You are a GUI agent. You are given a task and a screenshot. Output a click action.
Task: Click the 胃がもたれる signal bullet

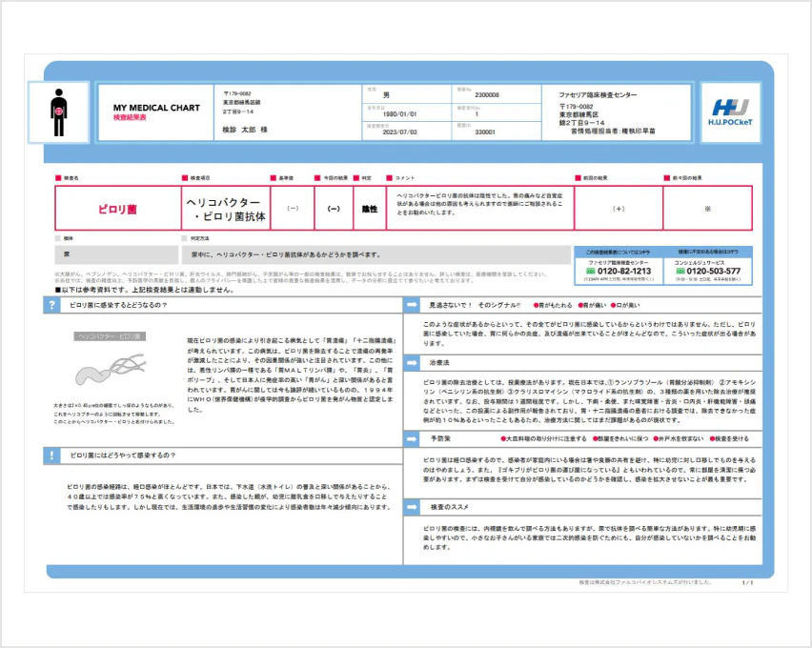pos(553,306)
